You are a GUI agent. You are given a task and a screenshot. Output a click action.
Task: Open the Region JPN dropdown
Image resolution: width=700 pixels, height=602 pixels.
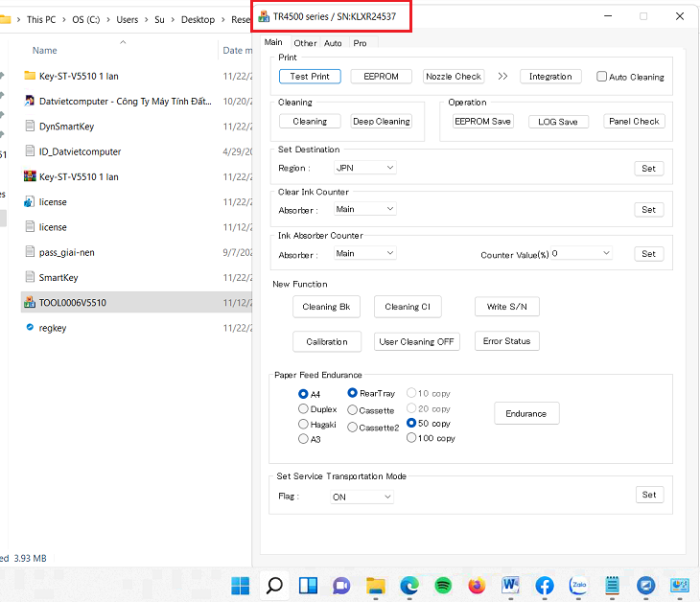[x=364, y=168]
